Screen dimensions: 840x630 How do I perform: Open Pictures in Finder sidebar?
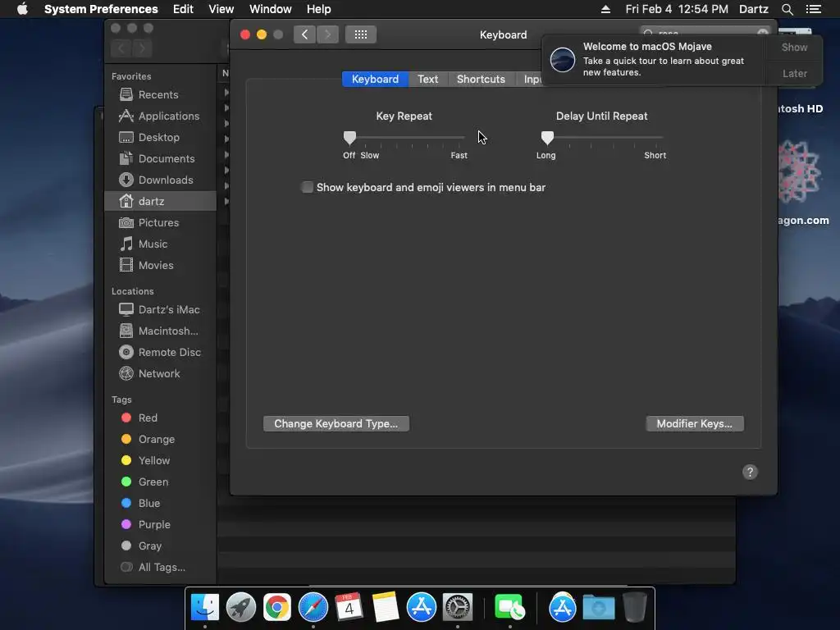(158, 223)
